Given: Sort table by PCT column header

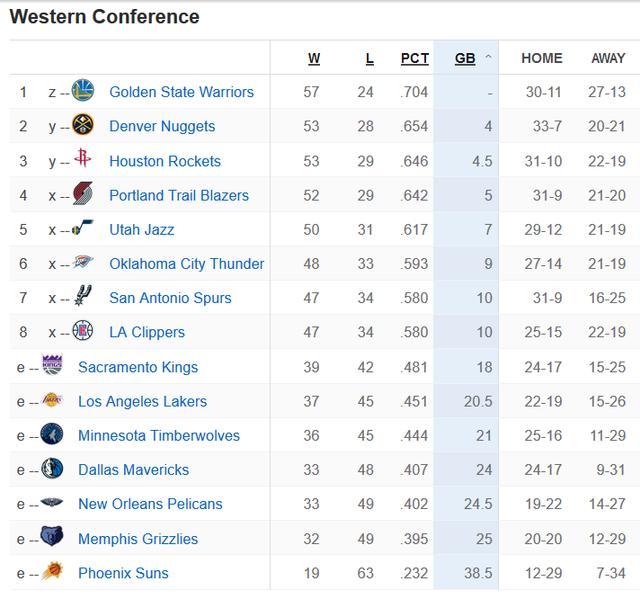Looking at the screenshot, I should point(415,58).
